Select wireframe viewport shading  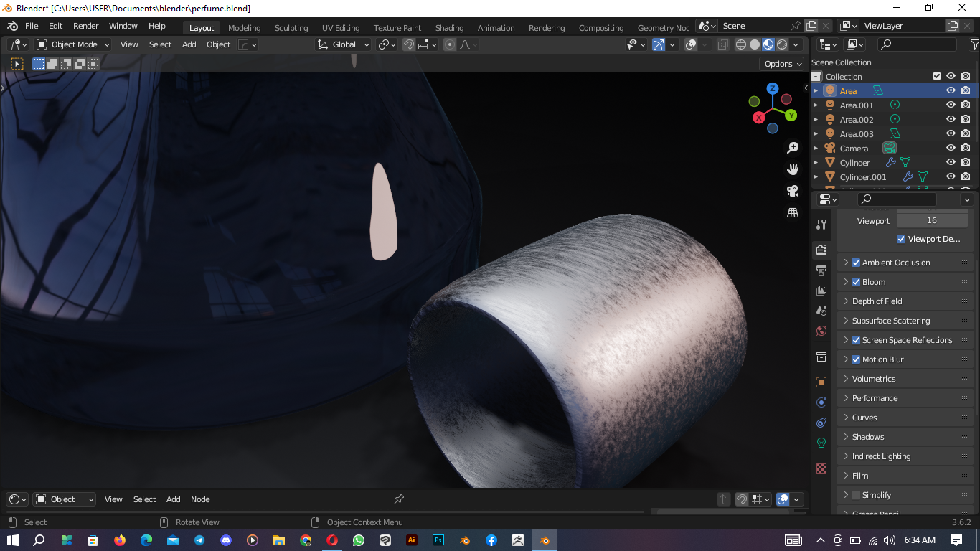(741, 44)
